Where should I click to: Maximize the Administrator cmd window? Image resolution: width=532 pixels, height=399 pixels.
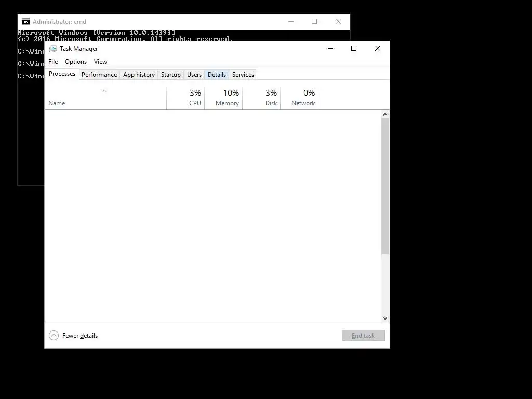click(314, 21)
